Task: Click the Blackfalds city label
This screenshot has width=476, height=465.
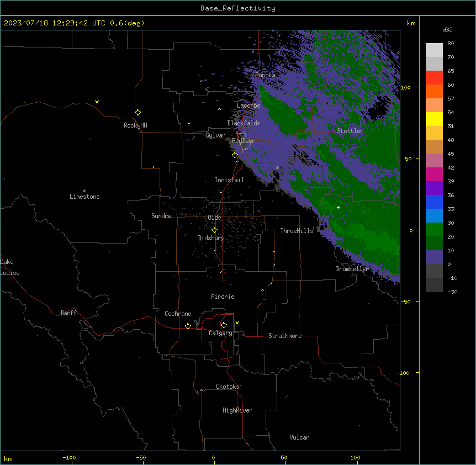Action: click(244, 123)
